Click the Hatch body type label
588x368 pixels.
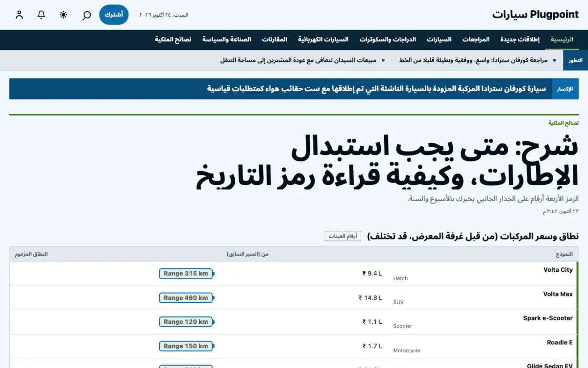coord(400,278)
